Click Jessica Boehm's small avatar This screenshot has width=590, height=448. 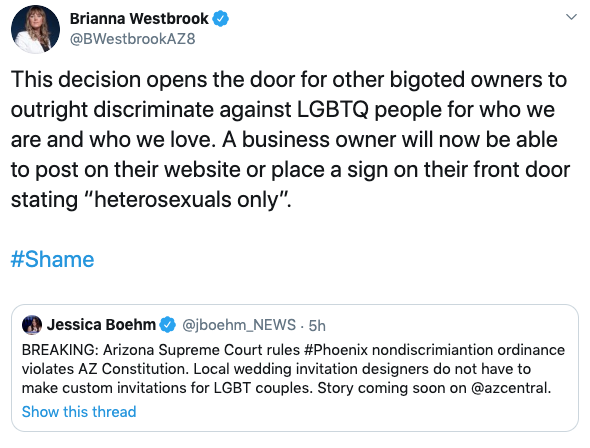32,325
